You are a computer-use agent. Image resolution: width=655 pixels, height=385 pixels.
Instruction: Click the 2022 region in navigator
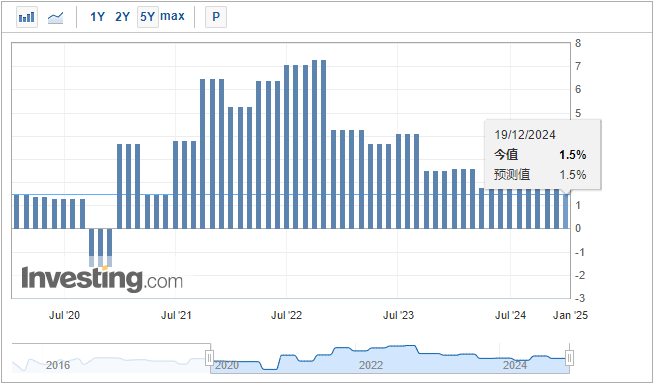point(371,365)
